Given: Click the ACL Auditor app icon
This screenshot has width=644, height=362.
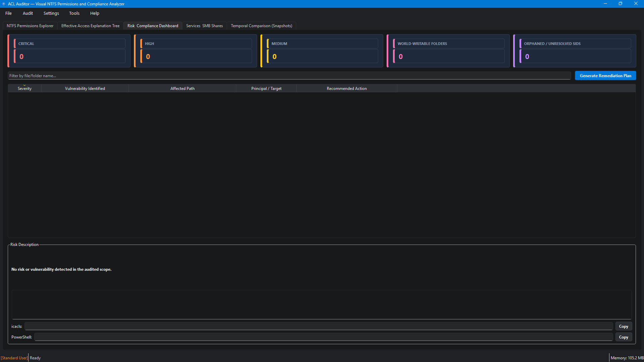Looking at the screenshot, I should (4, 4).
